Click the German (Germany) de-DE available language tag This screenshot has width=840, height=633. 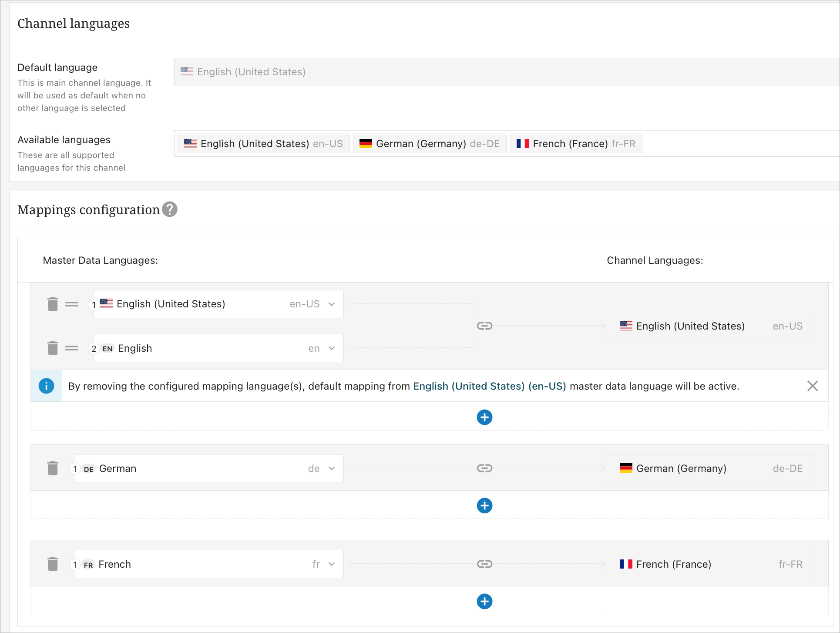pyautogui.click(x=430, y=144)
